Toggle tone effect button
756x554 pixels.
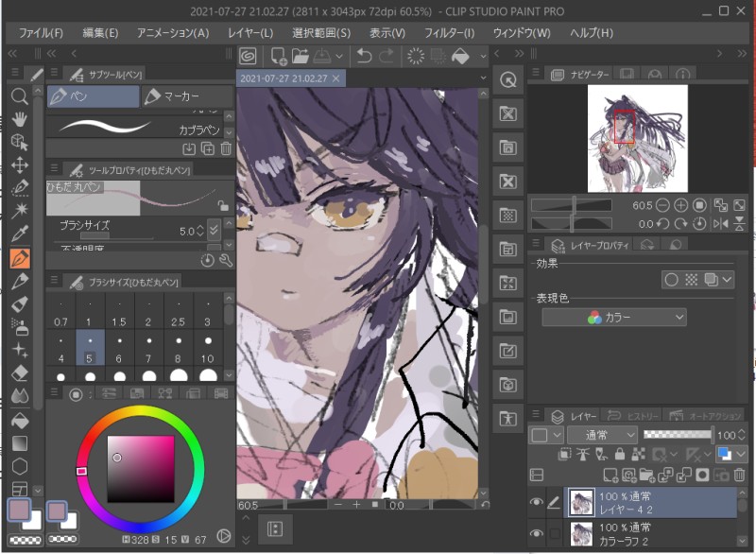pos(692,280)
